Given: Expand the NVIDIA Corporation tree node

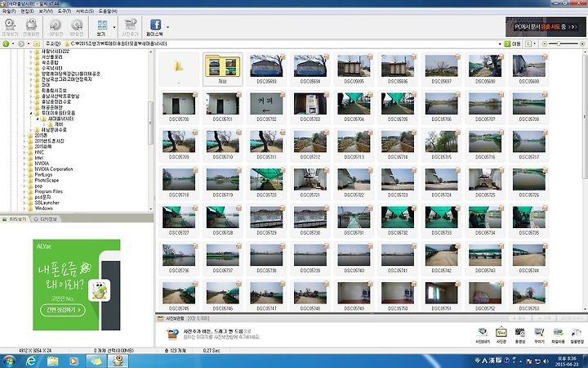Looking at the screenshot, I should (24, 169).
